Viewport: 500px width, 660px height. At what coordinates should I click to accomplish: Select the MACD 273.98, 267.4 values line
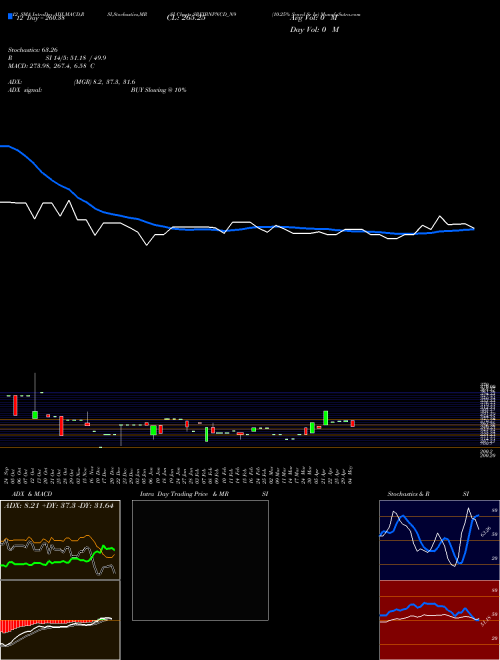point(51,66)
